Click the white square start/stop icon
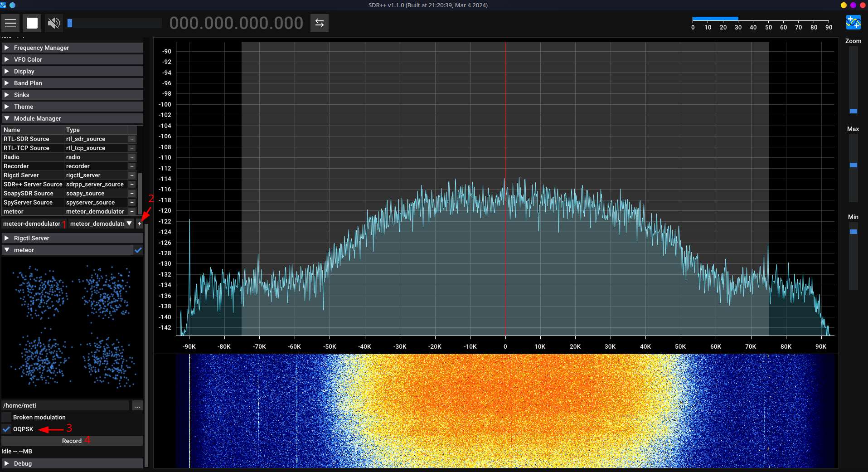 click(32, 23)
